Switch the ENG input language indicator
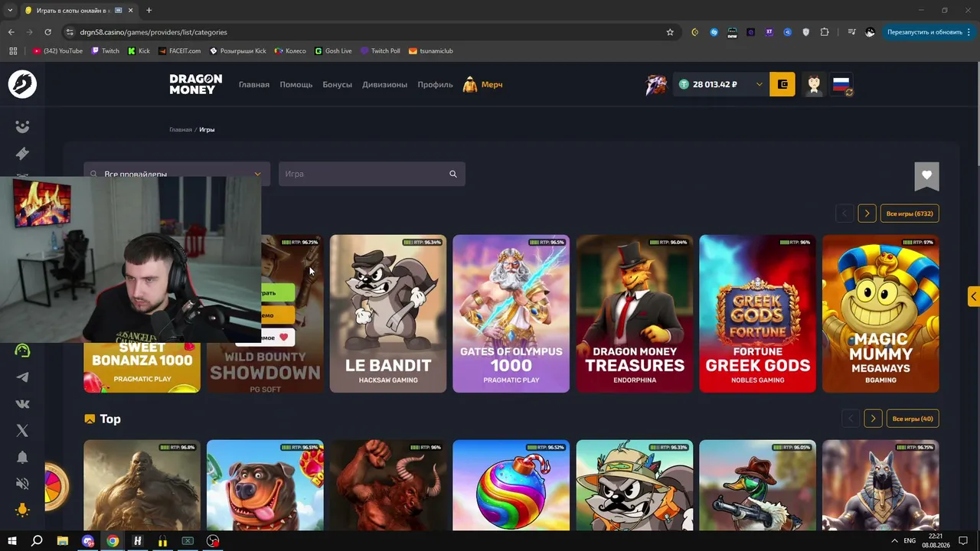The height and width of the screenshot is (551, 980). 910,541
